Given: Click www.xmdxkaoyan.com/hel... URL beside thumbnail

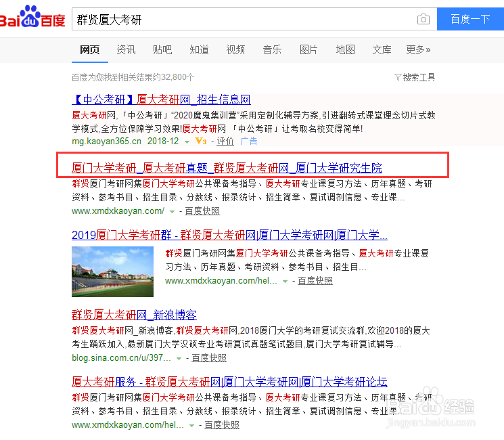Looking at the screenshot, I should (x=221, y=281).
